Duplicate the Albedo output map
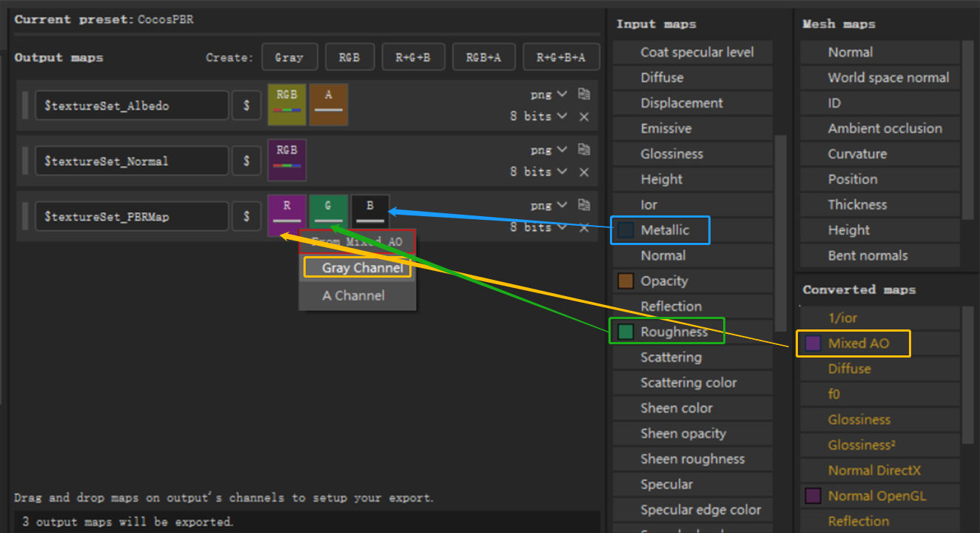Image resolution: width=980 pixels, height=533 pixels. click(x=584, y=94)
